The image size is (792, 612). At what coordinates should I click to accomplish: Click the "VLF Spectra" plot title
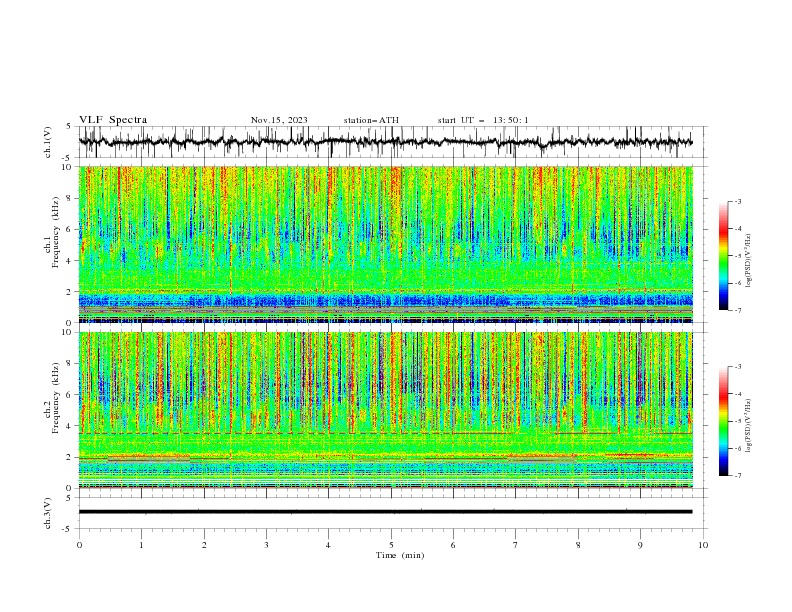click(x=113, y=120)
